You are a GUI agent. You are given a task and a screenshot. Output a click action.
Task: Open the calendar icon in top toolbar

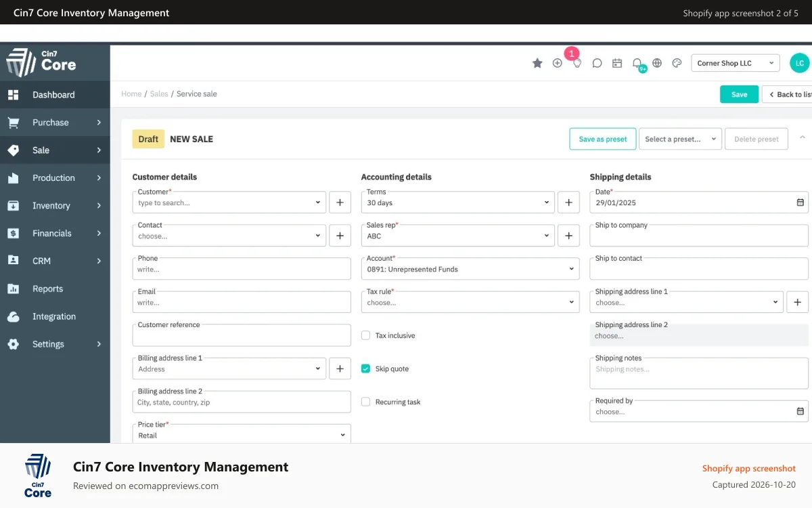[x=617, y=63]
